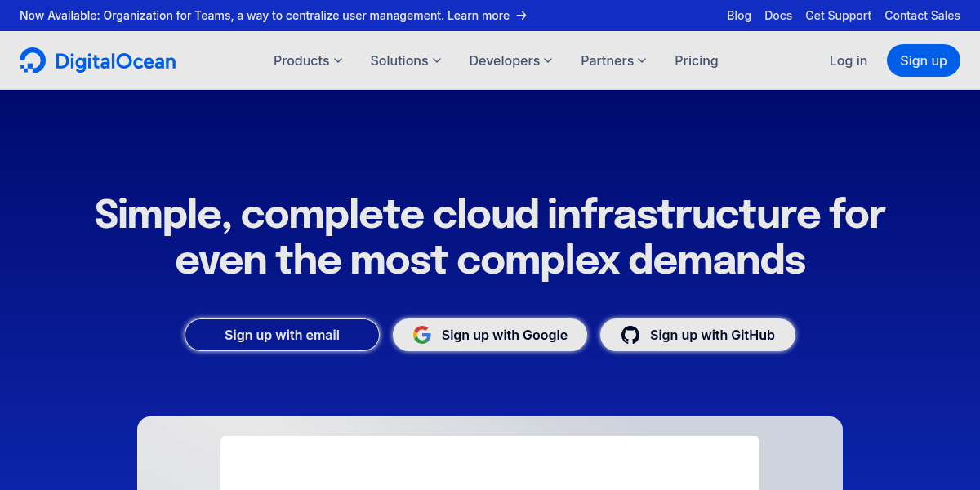Click the Log in option
The height and width of the screenshot is (490, 980).
tap(848, 60)
